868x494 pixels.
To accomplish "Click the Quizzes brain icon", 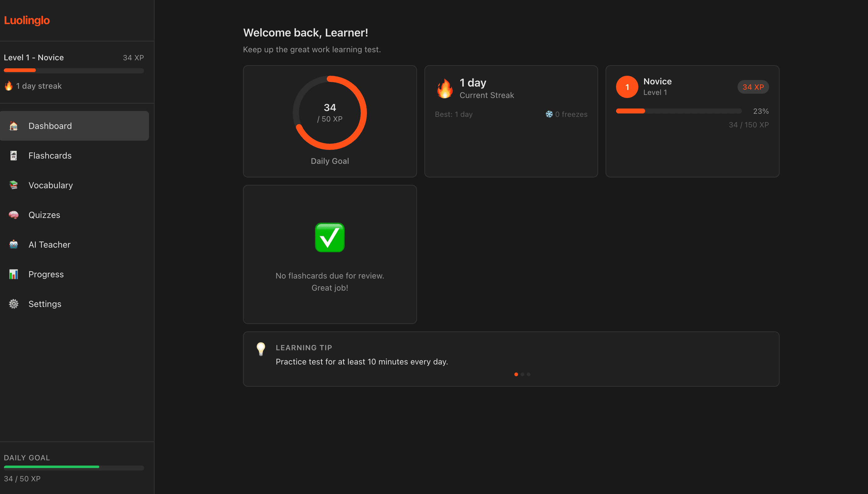I will (x=14, y=215).
